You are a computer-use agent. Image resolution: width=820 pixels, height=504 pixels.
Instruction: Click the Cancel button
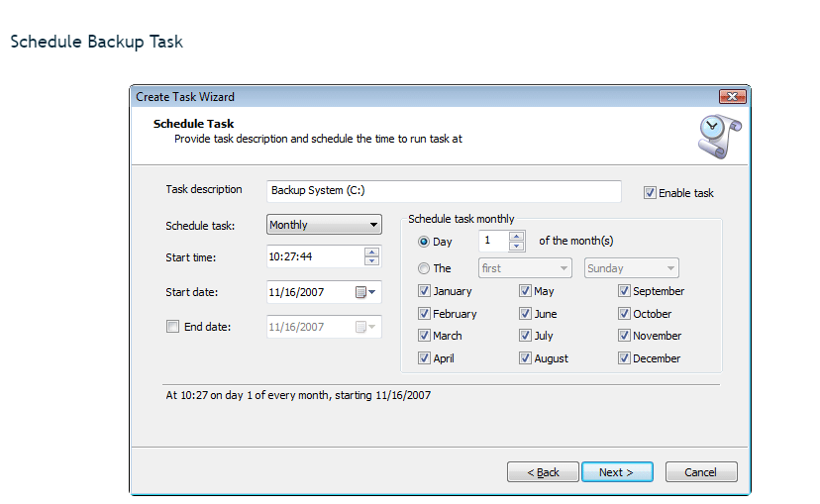[x=701, y=472]
